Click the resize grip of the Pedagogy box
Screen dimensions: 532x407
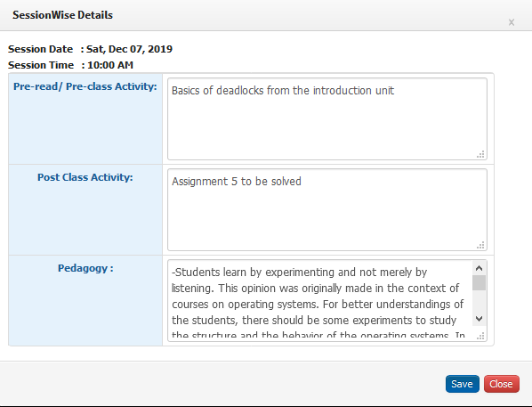point(480,336)
